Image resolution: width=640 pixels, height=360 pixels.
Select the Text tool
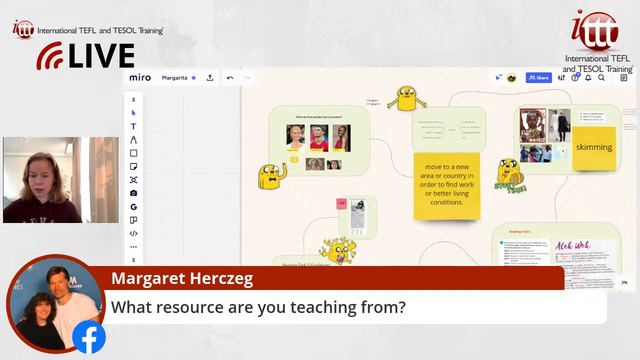point(133,127)
